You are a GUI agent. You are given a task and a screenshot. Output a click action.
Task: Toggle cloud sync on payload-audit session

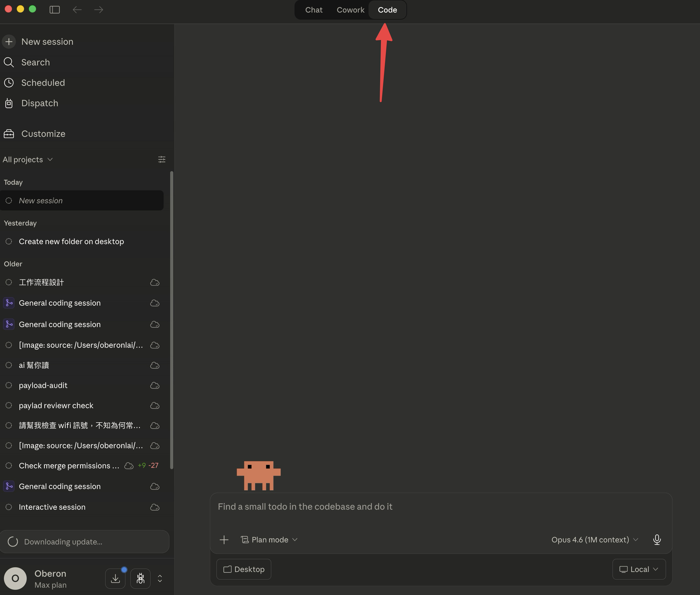click(x=154, y=385)
